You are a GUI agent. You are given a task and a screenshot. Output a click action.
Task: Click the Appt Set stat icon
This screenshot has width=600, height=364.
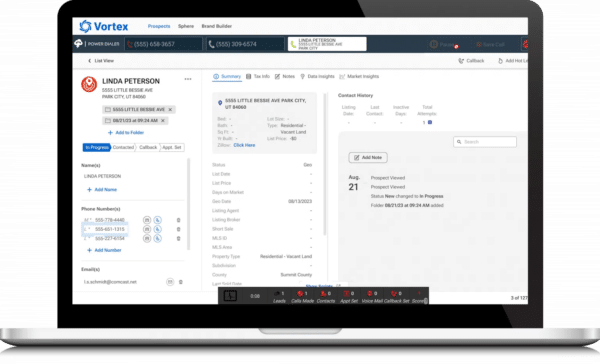347,294
